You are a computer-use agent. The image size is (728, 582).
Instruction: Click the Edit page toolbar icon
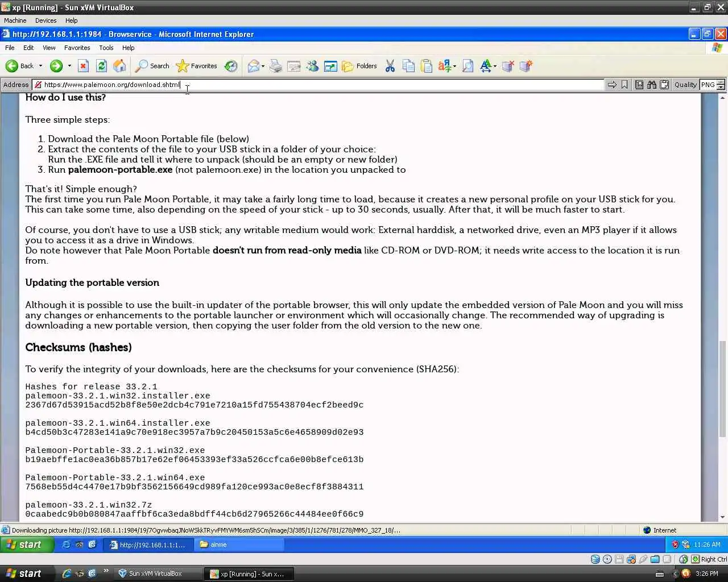[294, 66]
